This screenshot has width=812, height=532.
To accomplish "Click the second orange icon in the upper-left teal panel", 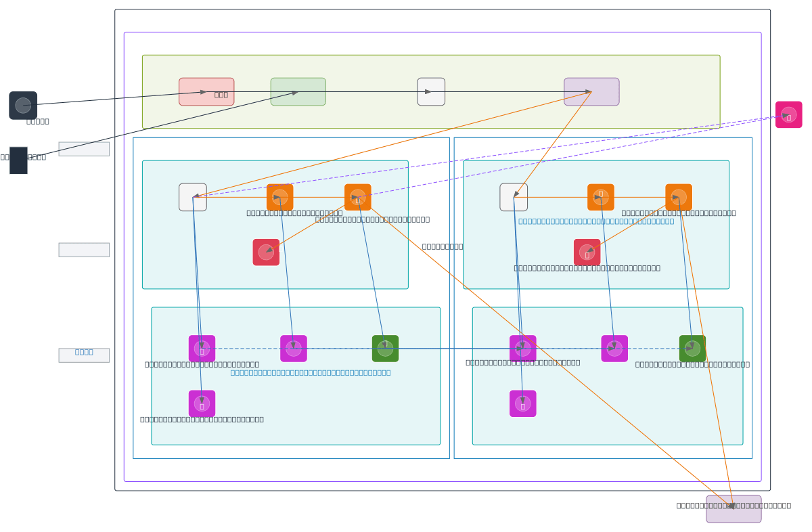I will pyautogui.click(x=357, y=198).
